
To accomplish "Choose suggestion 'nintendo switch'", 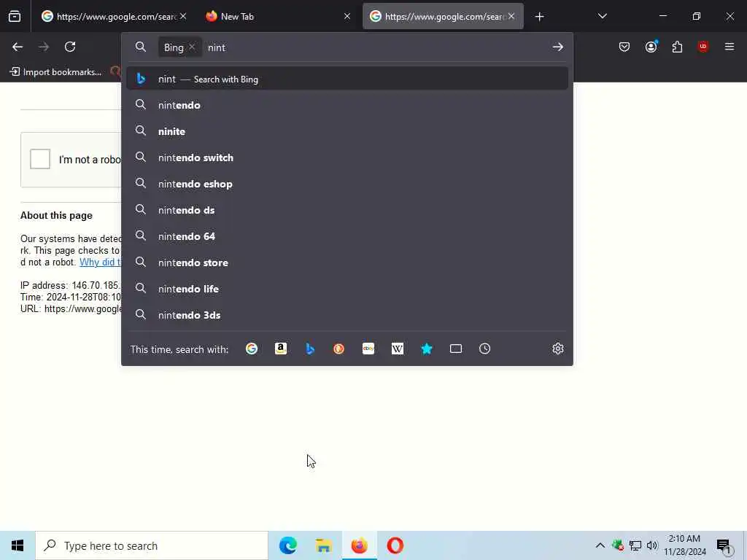I will pos(347,157).
